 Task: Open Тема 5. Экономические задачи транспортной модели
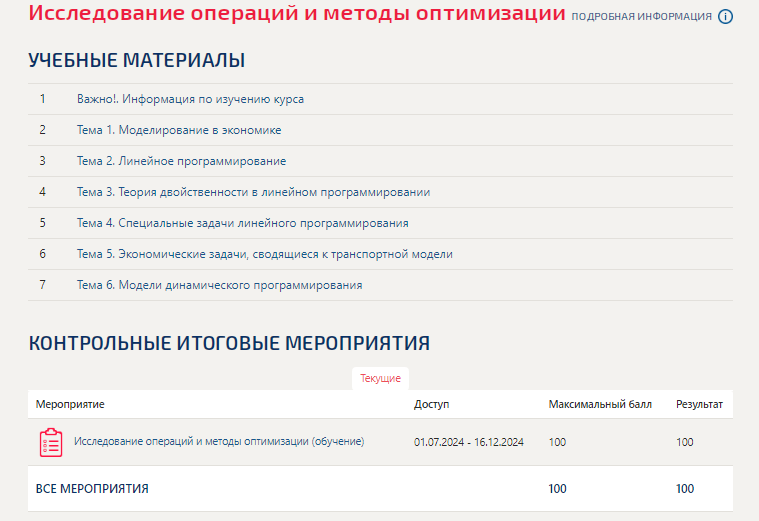click(x=264, y=254)
